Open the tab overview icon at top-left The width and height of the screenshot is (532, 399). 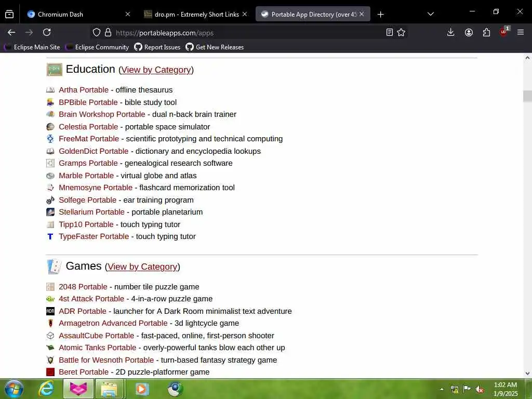pos(9,14)
